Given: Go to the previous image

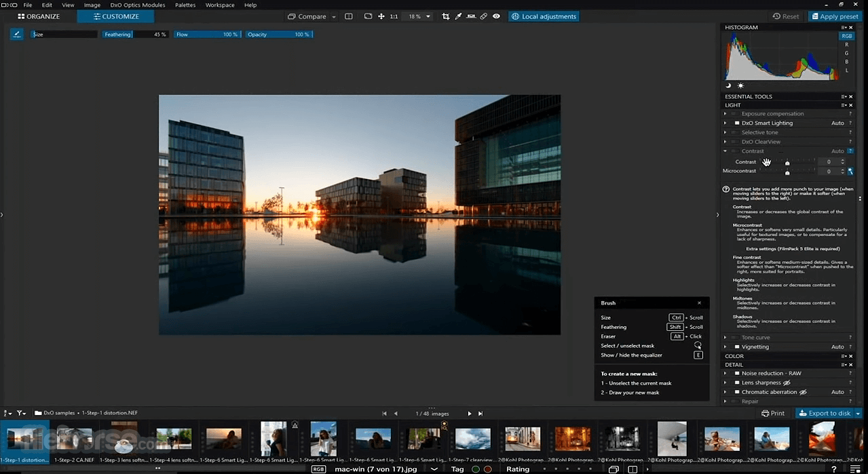Looking at the screenshot, I should point(396,413).
